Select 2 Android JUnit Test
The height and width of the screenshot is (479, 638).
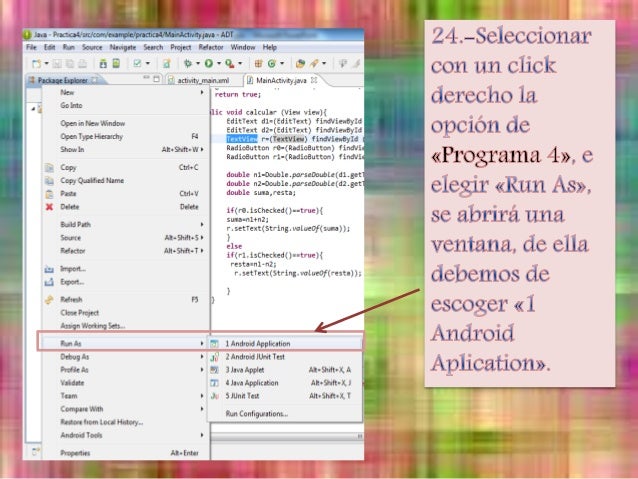(285, 357)
